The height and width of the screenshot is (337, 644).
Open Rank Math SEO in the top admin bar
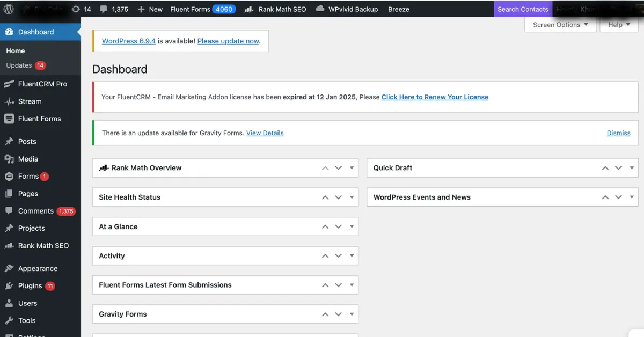(x=274, y=9)
